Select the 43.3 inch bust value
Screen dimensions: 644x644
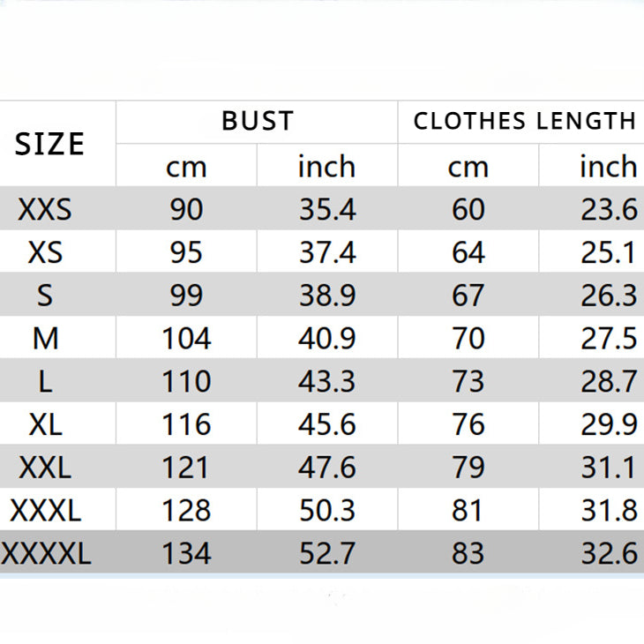tap(326, 381)
